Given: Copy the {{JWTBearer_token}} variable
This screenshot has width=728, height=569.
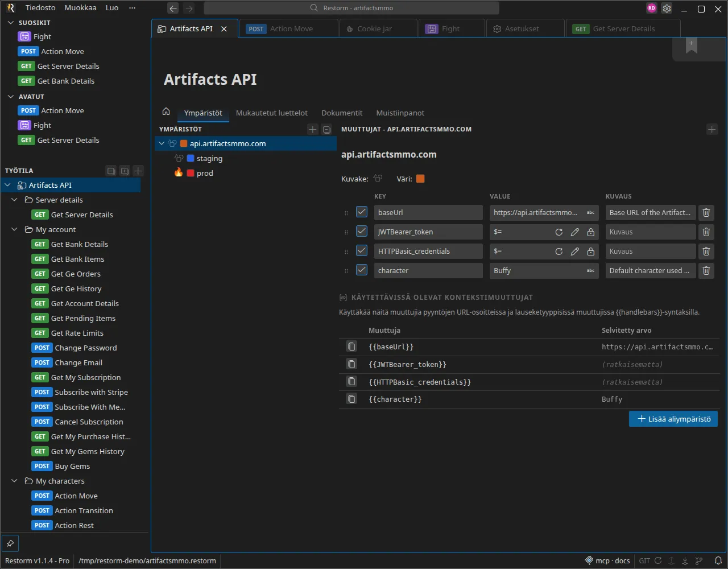Looking at the screenshot, I should [352, 364].
